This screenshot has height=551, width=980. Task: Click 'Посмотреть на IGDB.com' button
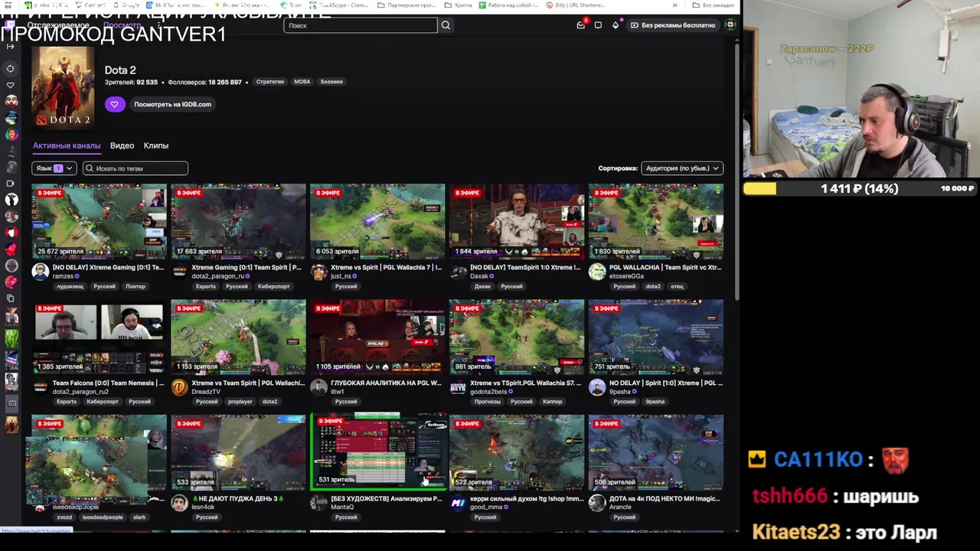(172, 104)
